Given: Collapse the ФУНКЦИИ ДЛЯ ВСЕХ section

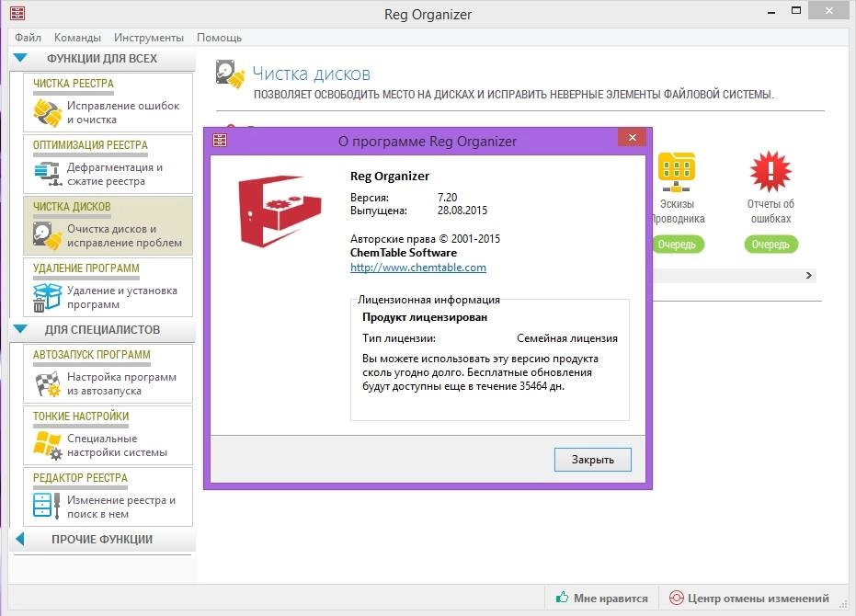Looking at the screenshot, I should tap(20, 58).
